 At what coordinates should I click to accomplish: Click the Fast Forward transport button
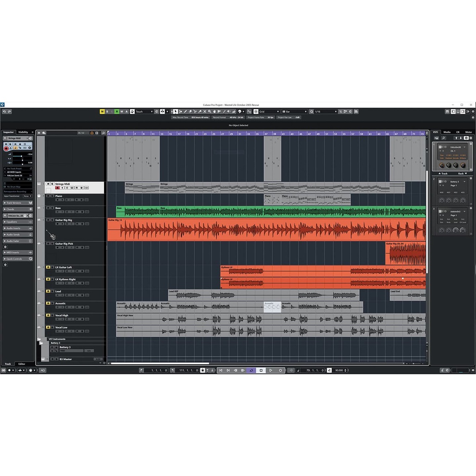click(x=243, y=370)
